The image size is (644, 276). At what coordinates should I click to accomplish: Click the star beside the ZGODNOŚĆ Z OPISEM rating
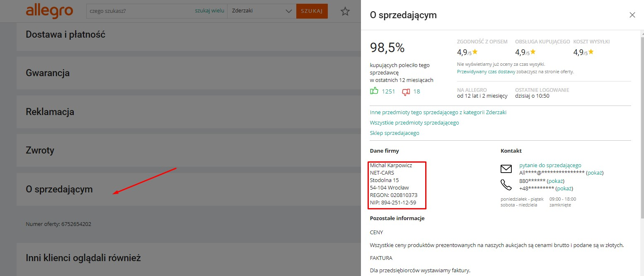[x=475, y=52]
